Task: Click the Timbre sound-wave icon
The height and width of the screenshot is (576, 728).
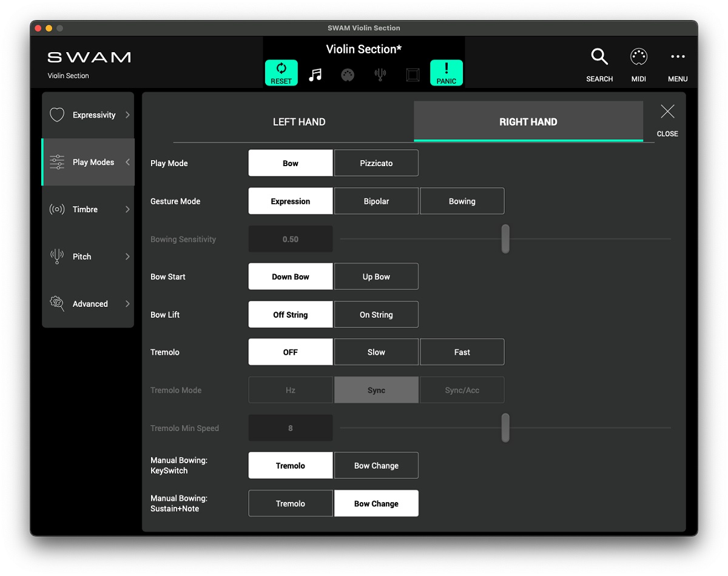Action: (57, 209)
